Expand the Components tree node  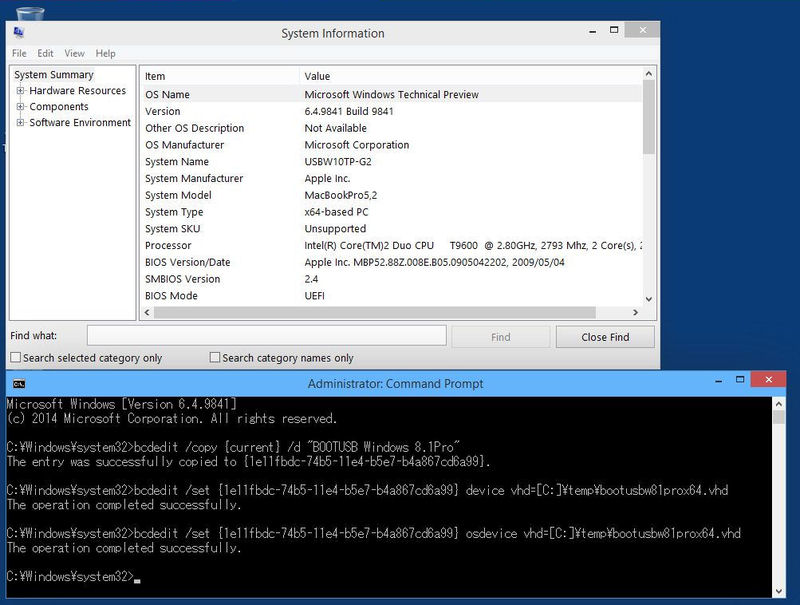[20, 107]
